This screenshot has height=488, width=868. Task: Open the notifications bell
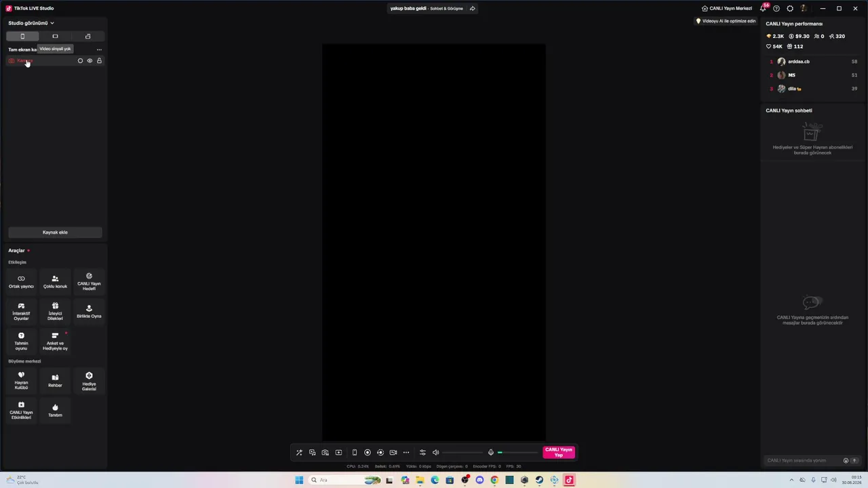(x=764, y=8)
